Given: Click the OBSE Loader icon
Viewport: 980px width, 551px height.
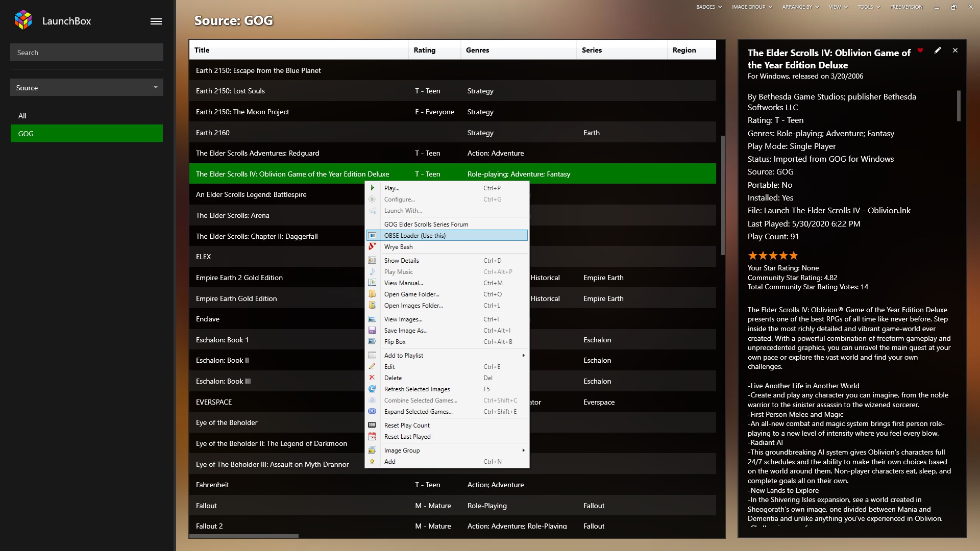Looking at the screenshot, I should [x=372, y=235].
